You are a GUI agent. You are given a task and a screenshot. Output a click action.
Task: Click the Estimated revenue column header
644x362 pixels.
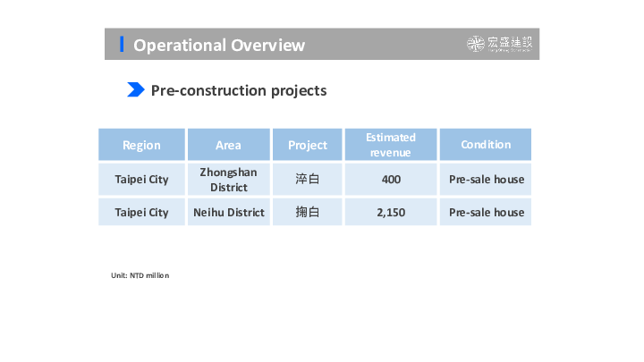(391, 145)
